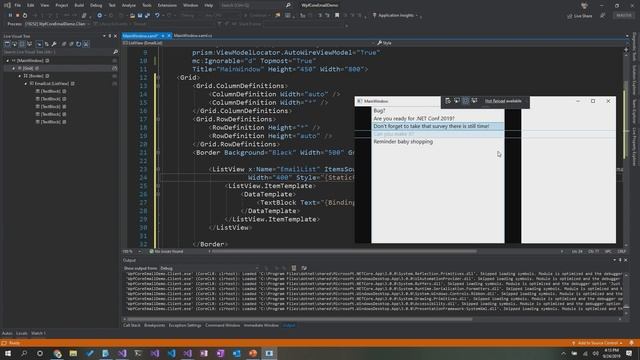Click Clear All icon in Output panel
The height and width of the screenshot is (360, 640).
coord(294,268)
